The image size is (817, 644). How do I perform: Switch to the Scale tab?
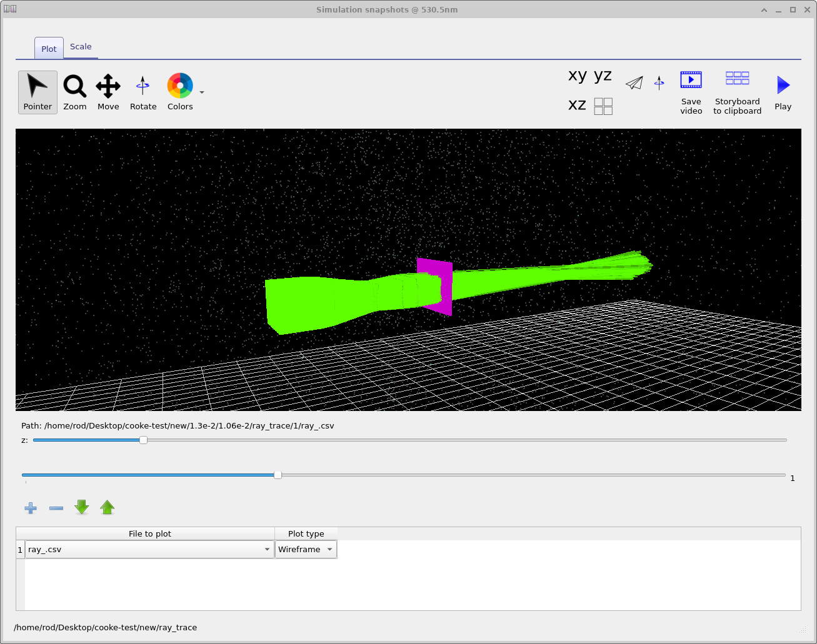point(80,46)
